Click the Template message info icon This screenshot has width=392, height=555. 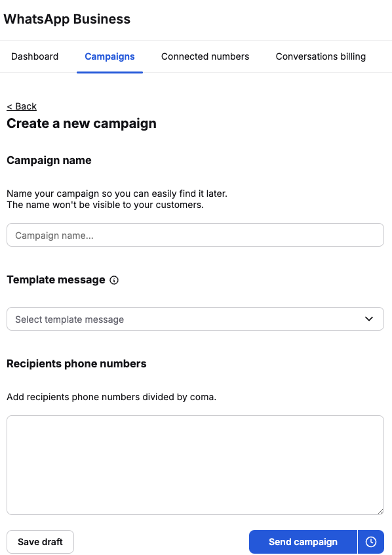(114, 280)
